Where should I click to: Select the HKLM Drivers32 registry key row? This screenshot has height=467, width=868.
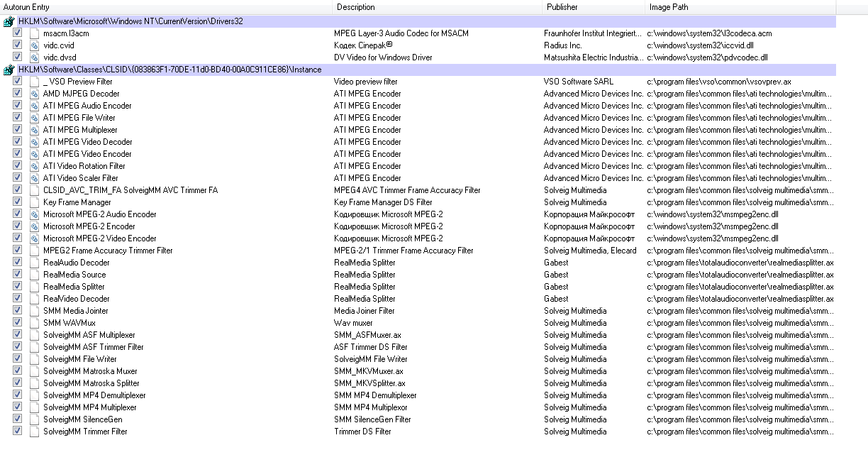(418, 21)
